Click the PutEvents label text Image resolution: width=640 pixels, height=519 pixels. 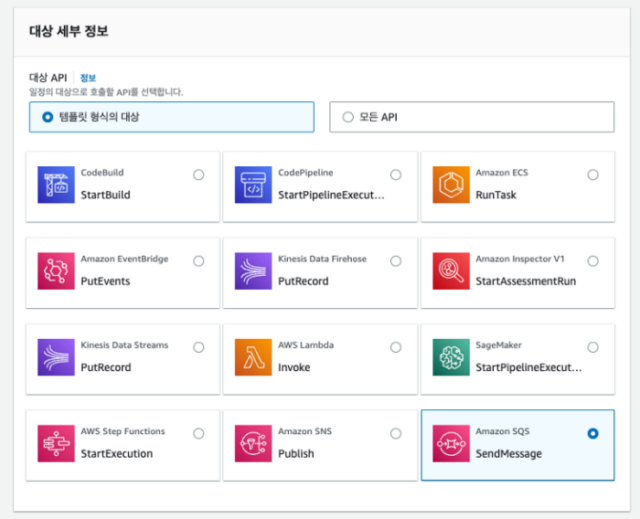105,281
